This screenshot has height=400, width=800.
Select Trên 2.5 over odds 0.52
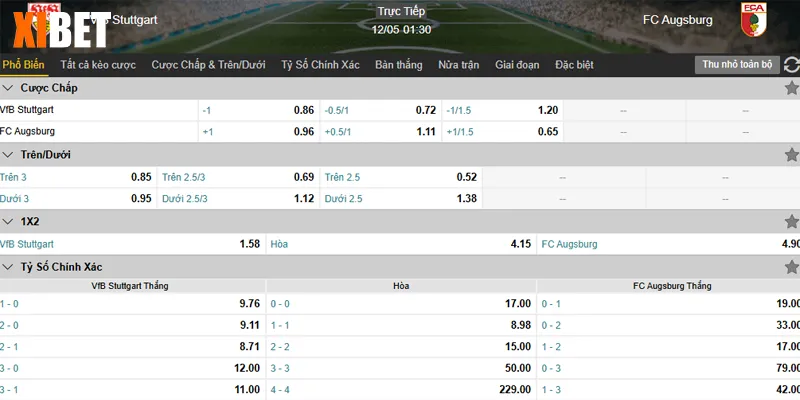[466, 177]
